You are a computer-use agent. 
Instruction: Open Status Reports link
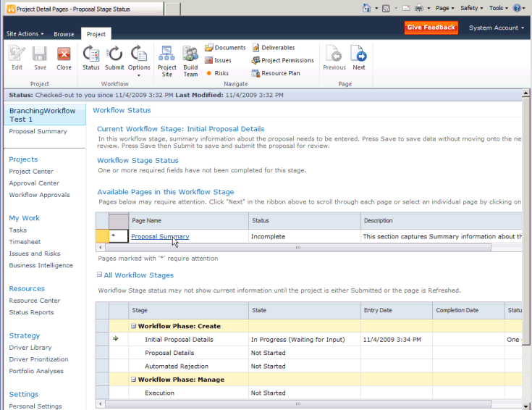[x=31, y=312]
